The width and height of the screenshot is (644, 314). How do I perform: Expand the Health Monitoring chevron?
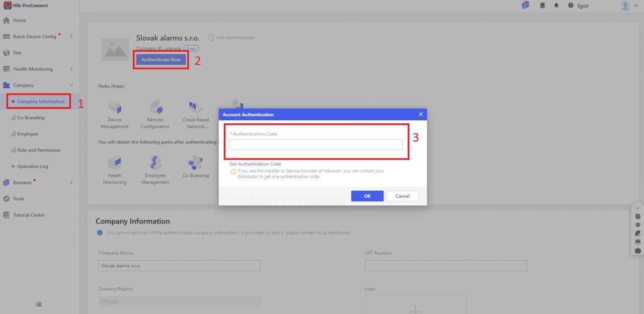(71, 69)
